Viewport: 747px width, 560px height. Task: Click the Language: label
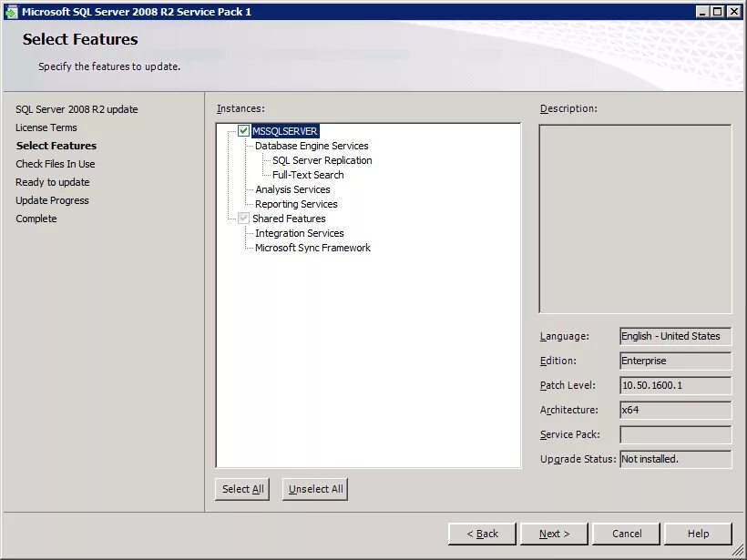point(565,336)
